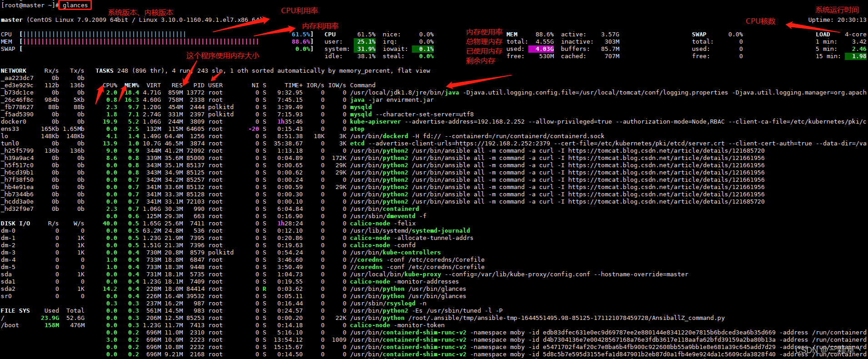Screen dimensions: 868x359
Task: Click the highlighted 1.98 fifteen-minute load value
Action: pos(856,56)
